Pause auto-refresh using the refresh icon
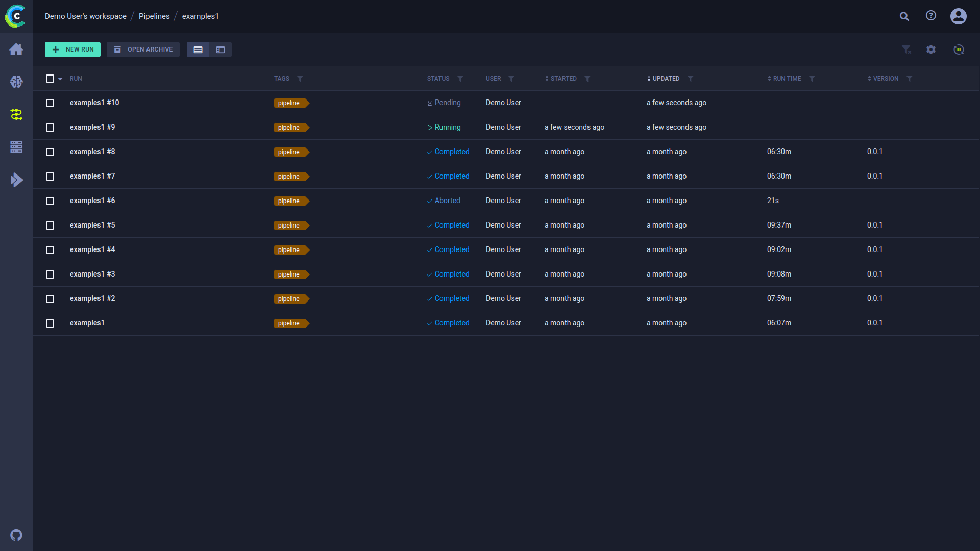Screen dimensions: 980x551 coord(959,49)
